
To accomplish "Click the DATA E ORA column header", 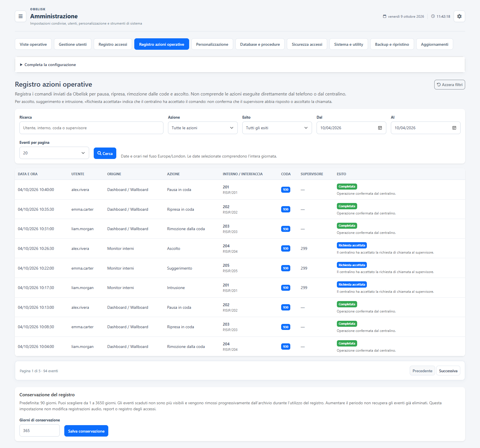I will [28, 174].
